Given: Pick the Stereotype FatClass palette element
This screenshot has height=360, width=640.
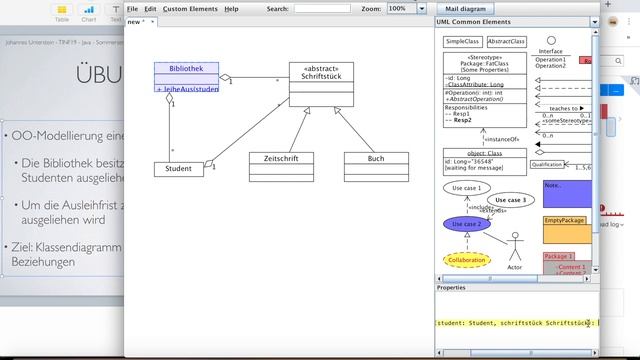Looking at the screenshot, I should coord(484,90).
